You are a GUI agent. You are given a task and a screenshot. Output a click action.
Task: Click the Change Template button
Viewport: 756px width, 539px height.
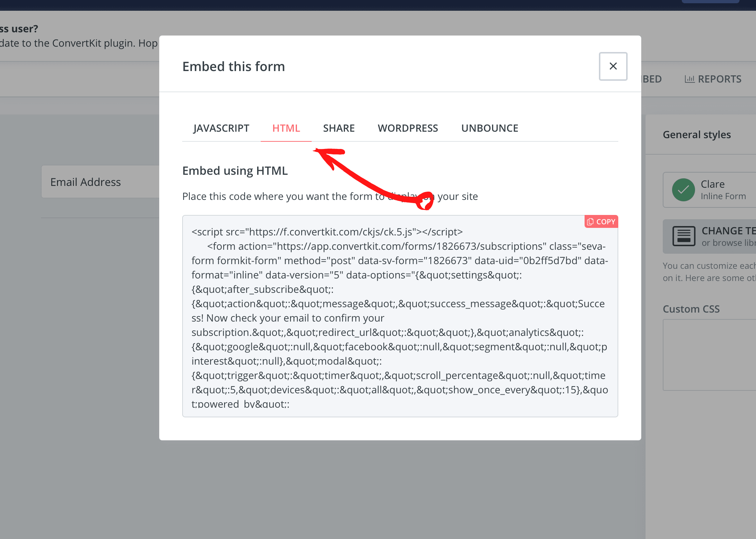709,236
